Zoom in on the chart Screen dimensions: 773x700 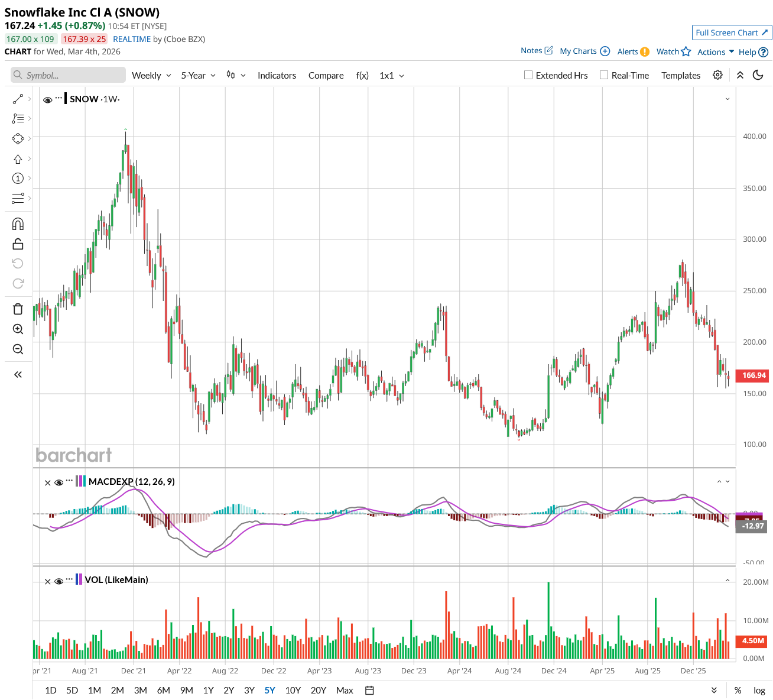(x=18, y=329)
